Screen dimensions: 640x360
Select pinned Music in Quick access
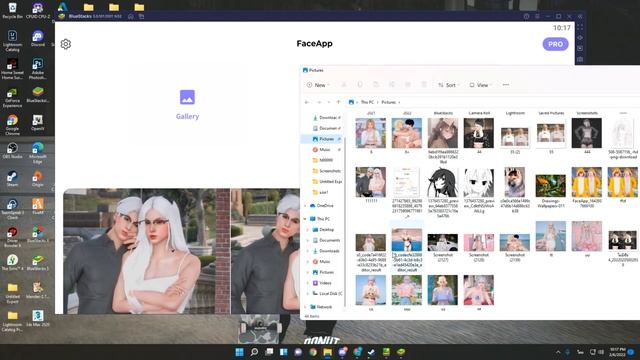point(326,150)
